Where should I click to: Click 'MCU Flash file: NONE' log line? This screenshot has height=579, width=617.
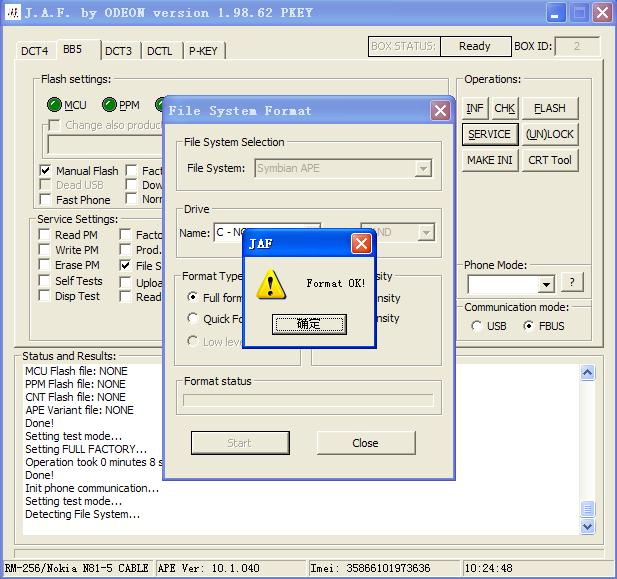click(x=76, y=371)
